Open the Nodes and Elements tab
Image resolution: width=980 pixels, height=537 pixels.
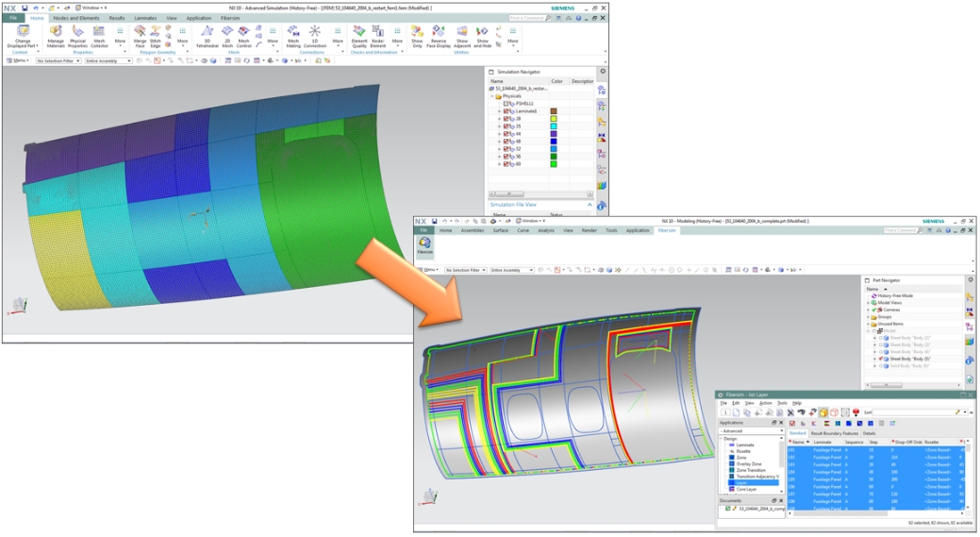point(78,18)
